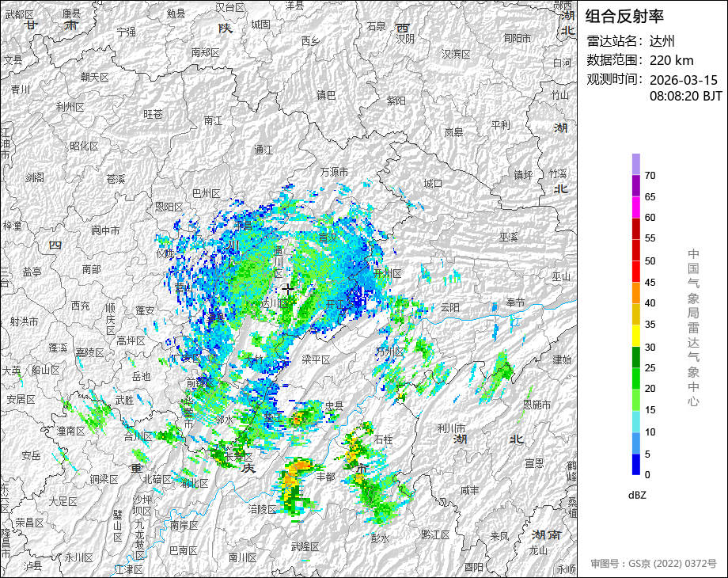This screenshot has height=578, width=728.
Task: Click the dark blue 0-5 dBZ band
Action: [635, 464]
